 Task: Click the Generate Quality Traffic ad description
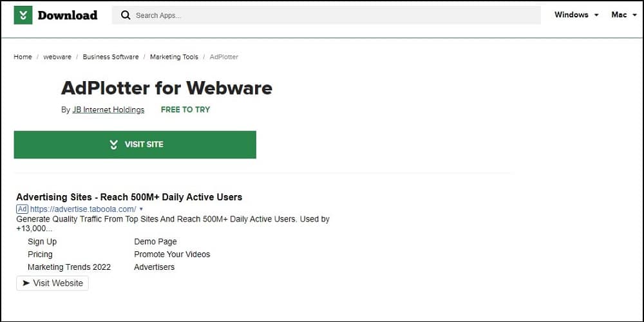coord(173,224)
